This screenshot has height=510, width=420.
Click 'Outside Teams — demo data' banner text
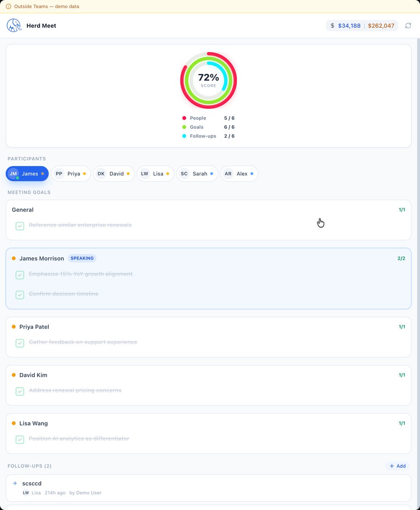(x=47, y=6)
